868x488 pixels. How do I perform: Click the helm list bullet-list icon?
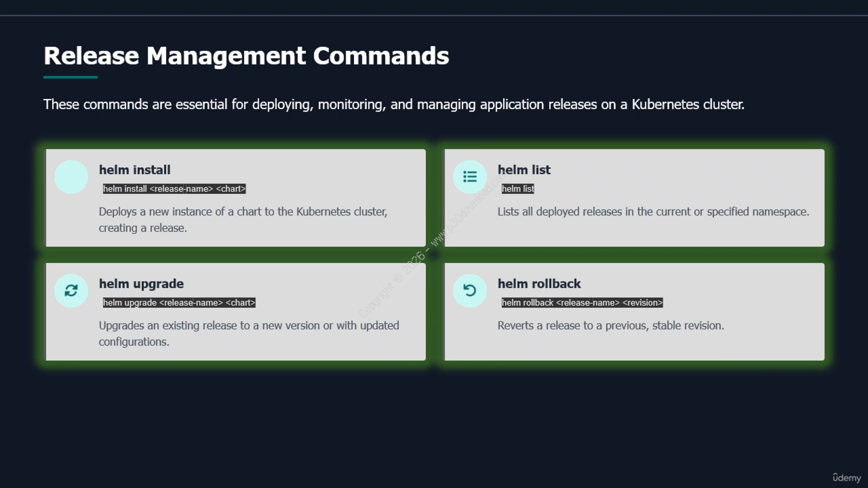[x=470, y=177]
